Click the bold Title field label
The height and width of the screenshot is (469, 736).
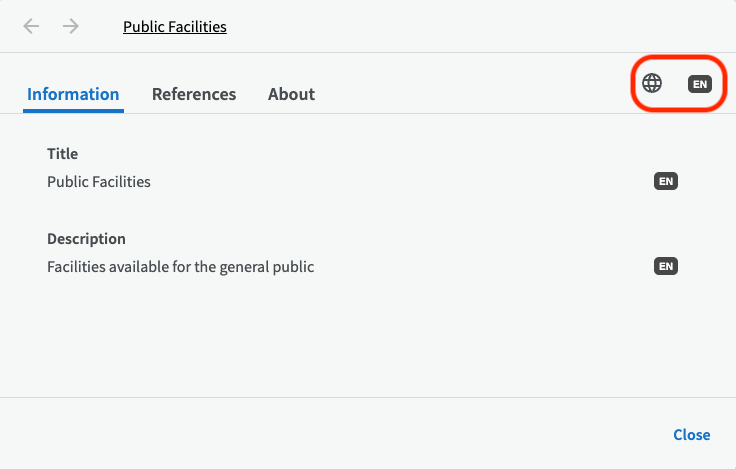point(62,154)
